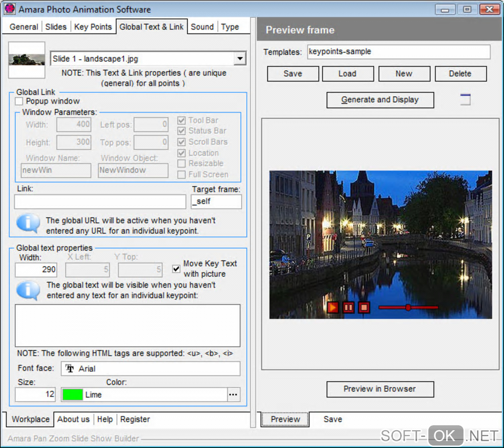Minimize the Amara window
This screenshot has width=504, height=448.
coord(445,9)
